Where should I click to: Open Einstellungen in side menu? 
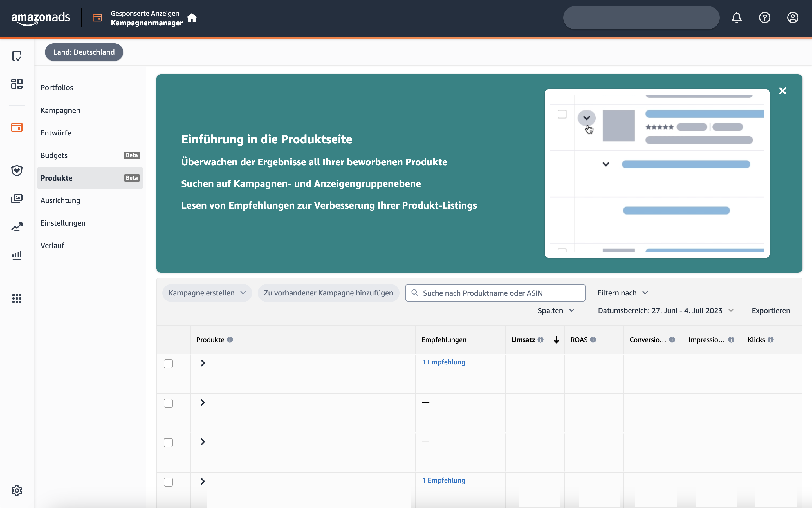(x=63, y=223)
